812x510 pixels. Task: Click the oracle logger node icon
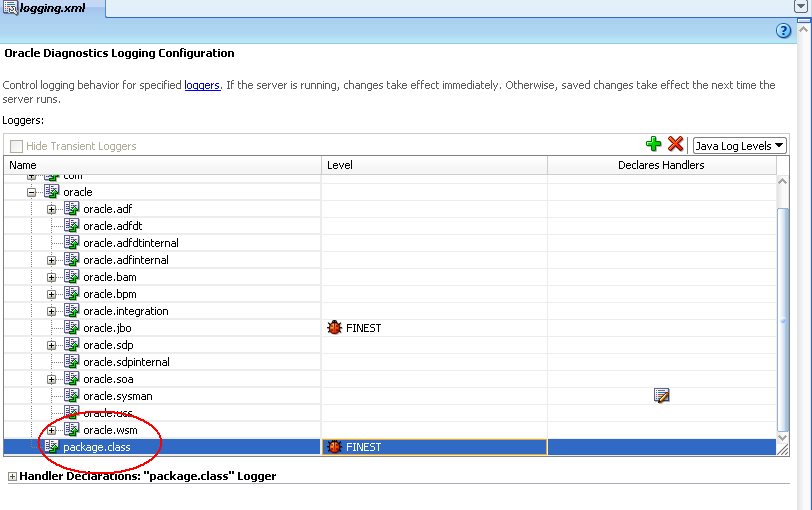click(51, 192)
